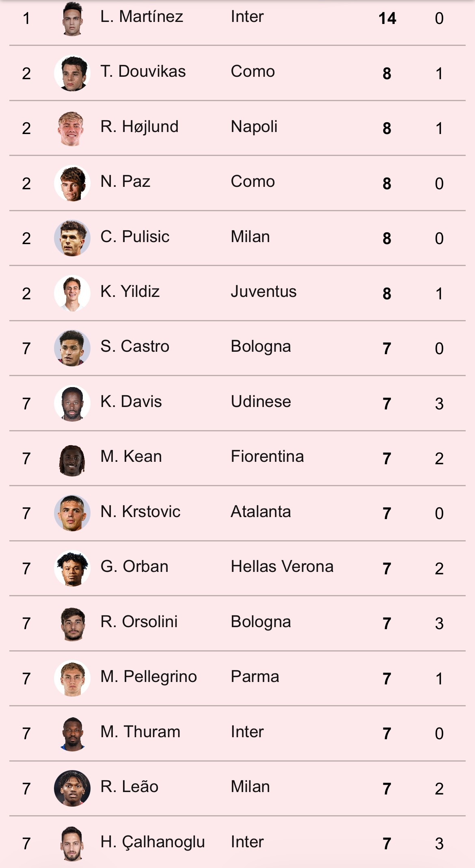Open the S. Castro player link

point(135,346)
